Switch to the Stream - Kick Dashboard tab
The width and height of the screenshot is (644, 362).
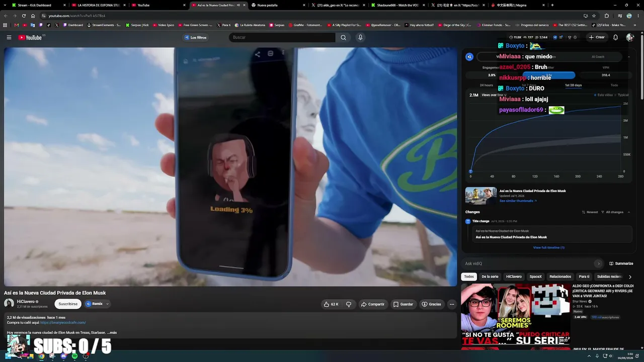(x=38, y=5)
